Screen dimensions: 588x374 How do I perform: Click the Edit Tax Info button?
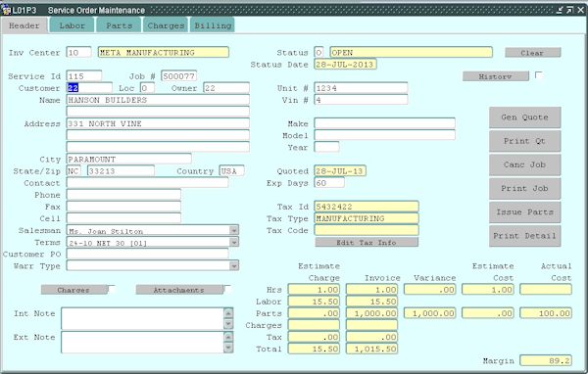tap(367, 243)
